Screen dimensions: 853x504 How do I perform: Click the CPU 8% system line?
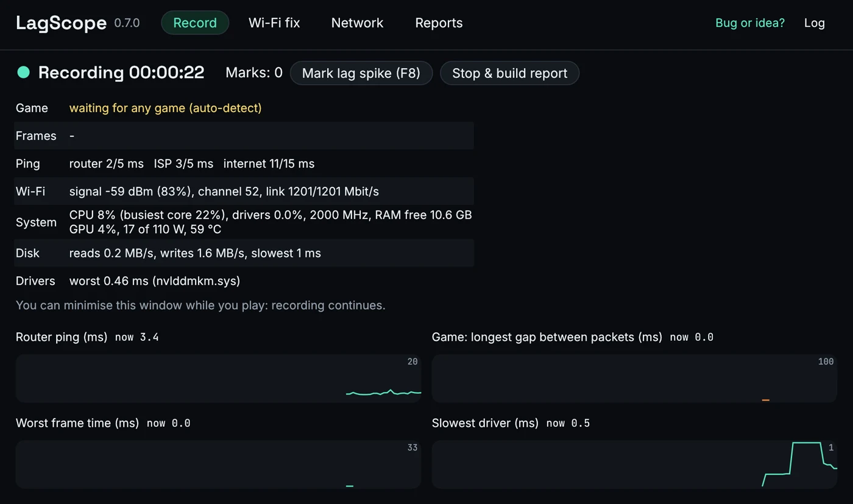(271, 215)
